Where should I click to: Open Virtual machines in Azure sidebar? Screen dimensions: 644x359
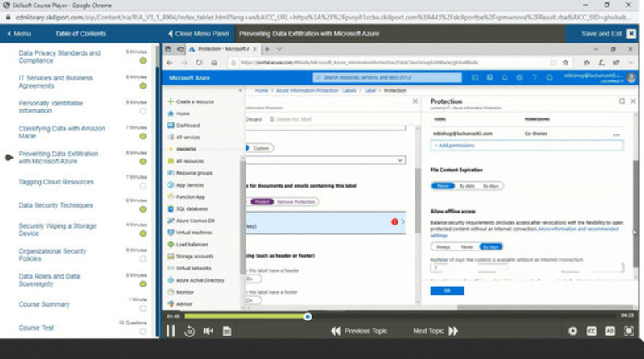pyautogui.click(x=190, y=233)
